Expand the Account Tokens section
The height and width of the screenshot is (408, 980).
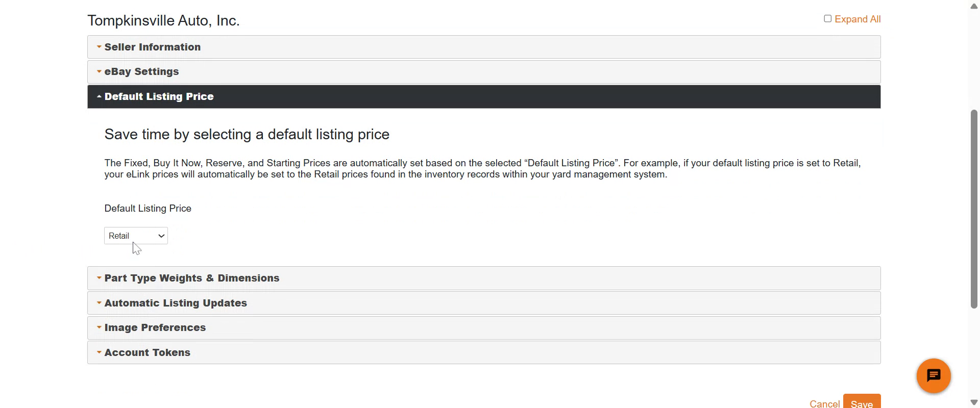coord(148,352)
